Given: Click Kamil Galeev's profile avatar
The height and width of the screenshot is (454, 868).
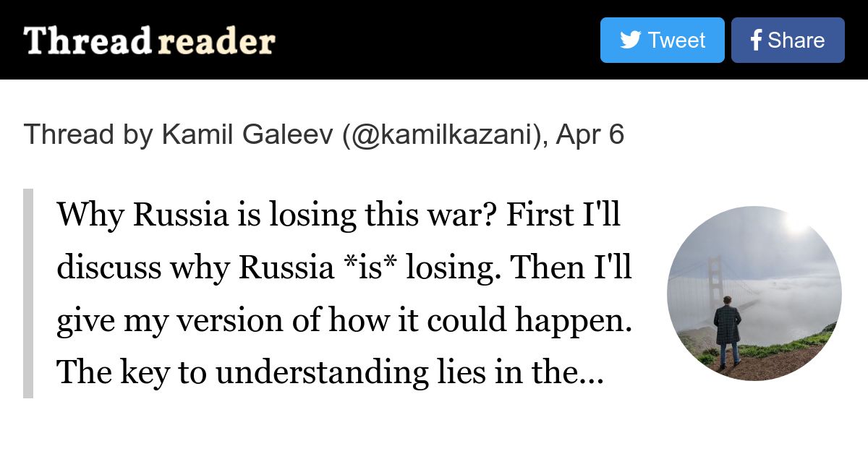Looking at the screenshot, I should point(754,293).
